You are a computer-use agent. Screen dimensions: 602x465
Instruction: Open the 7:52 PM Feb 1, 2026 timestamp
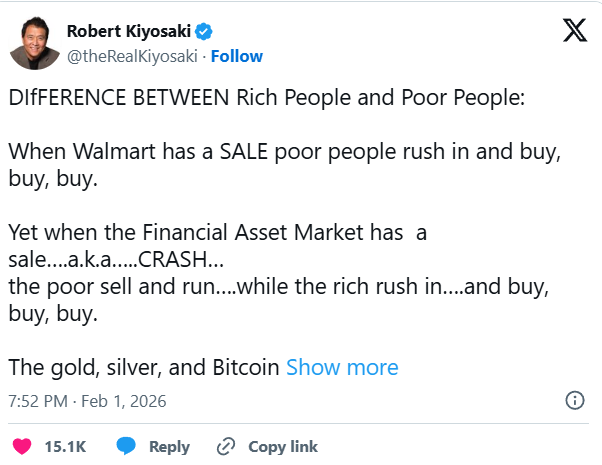coord(87,401)
